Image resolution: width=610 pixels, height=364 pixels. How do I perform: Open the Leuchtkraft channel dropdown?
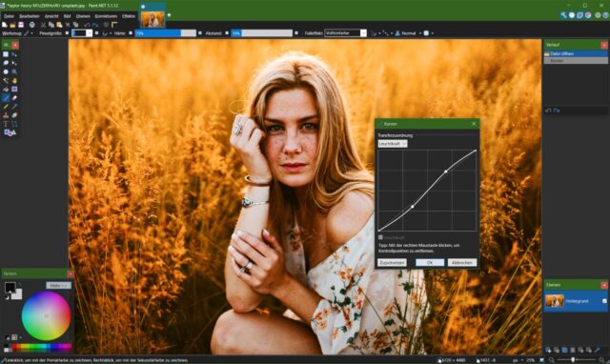click(x=393, y=144)
